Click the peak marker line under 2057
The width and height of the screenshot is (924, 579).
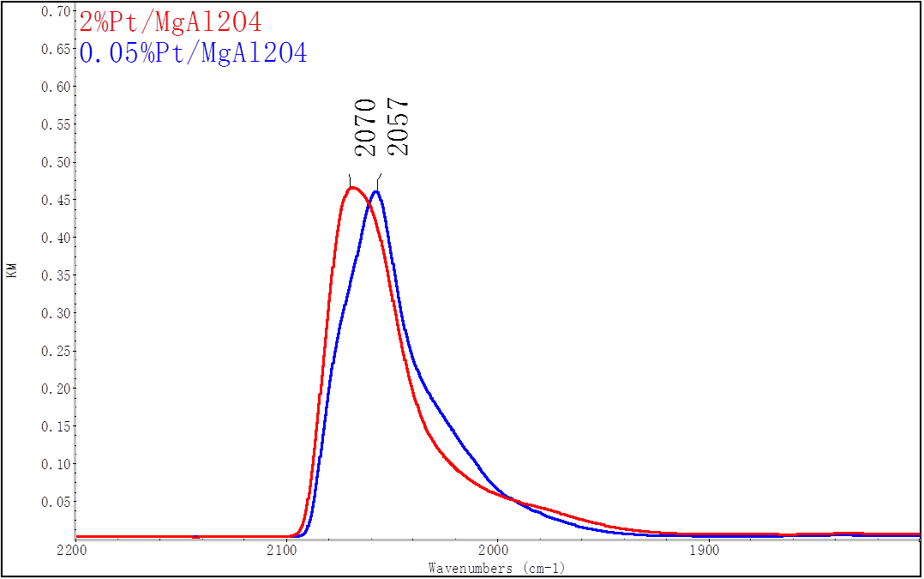(379, 178)
